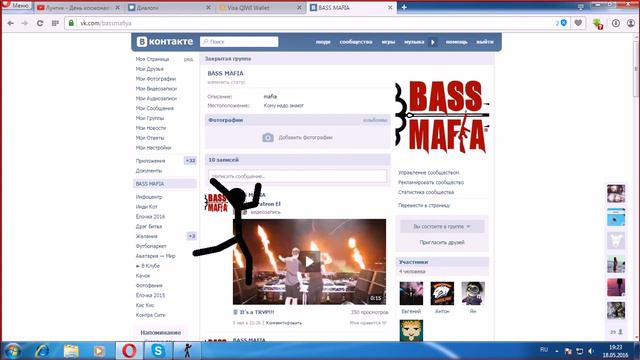The width and height of the screenshot is (640, 360).
Task: Click the +3 badge beside Желания
Action: [191, 236]
